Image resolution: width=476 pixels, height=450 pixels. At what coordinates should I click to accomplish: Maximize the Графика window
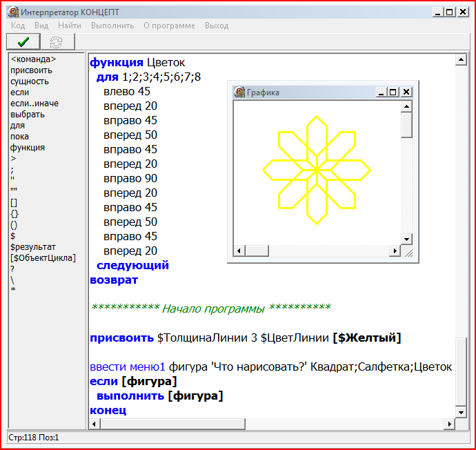(x=393, y=92)
